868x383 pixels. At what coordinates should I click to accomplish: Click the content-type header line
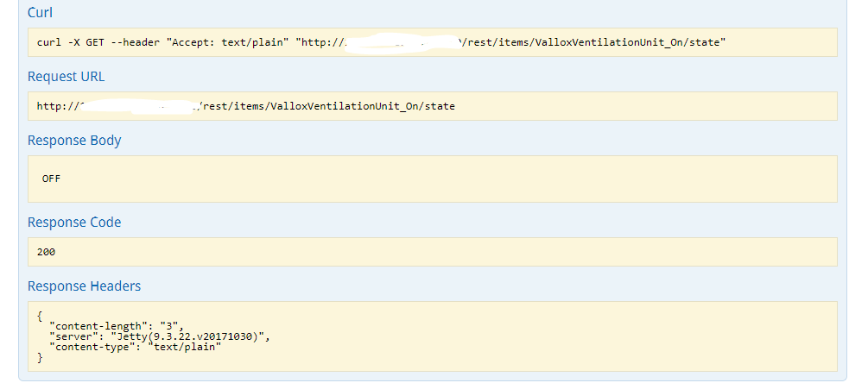click(136, 346)
